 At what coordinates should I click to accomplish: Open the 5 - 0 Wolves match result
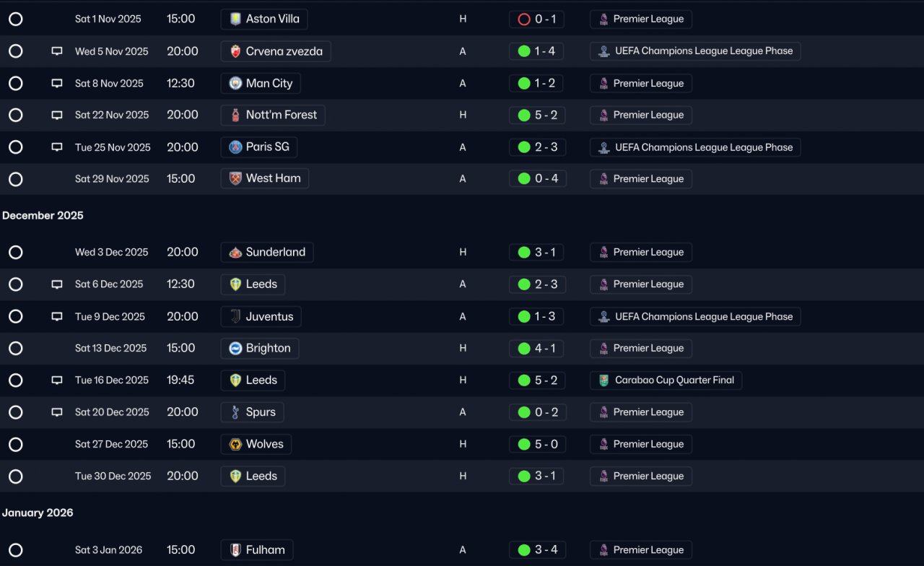[538, 444]
